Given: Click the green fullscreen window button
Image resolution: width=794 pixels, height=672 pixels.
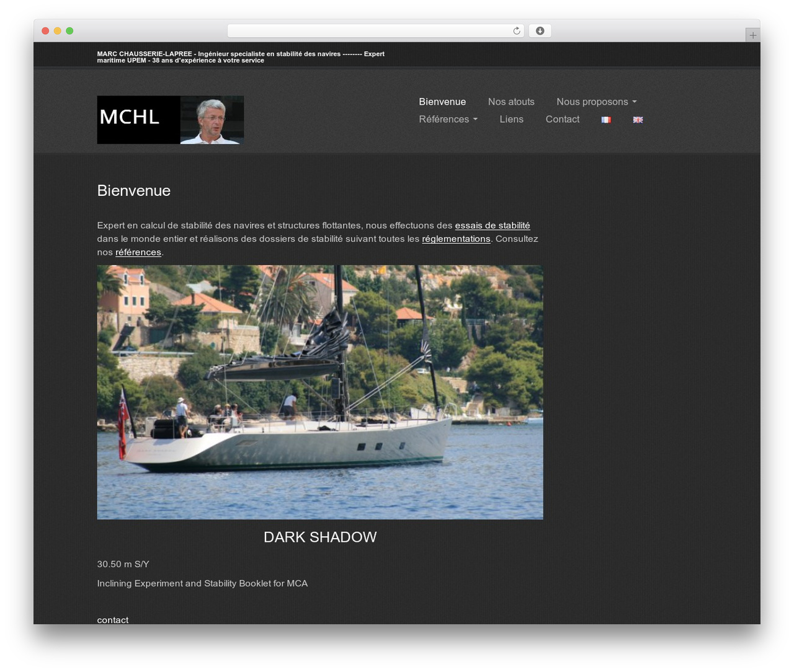Looking at the screenshot, I should pyautogui.click(x=69, y=31).
